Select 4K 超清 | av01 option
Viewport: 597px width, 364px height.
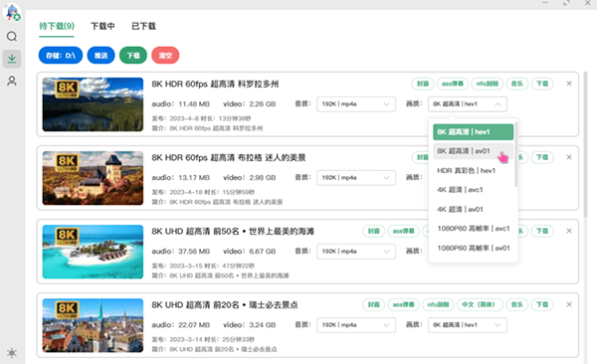click(473, 209)
